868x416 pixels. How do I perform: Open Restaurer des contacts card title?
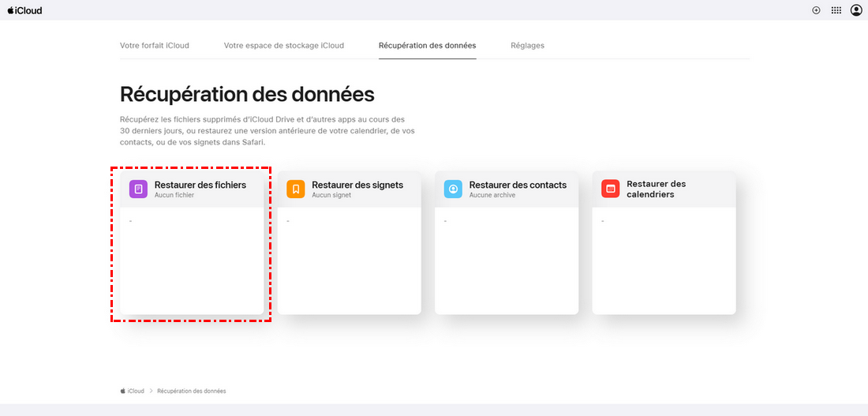pyautogui.click(x=518, y=185)
